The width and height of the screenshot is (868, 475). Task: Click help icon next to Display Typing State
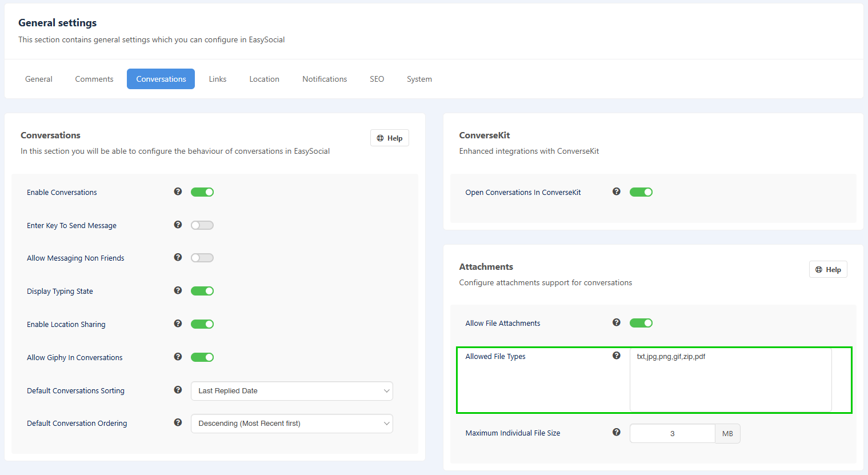coord(178,290)
